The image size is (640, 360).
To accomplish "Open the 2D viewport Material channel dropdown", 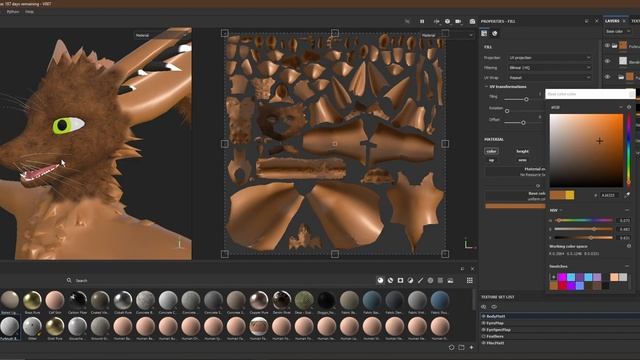I will tap(447, 35).
